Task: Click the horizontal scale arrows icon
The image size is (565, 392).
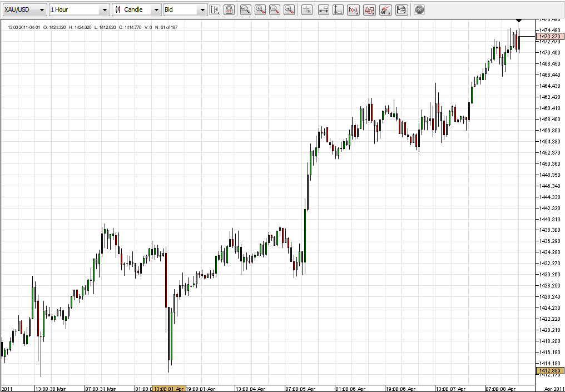Action: point(324,9)
